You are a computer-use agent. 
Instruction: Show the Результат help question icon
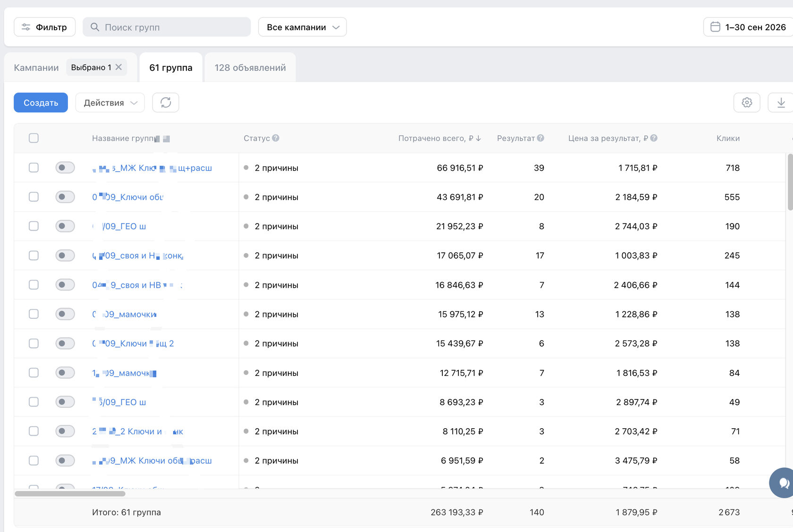540,138
